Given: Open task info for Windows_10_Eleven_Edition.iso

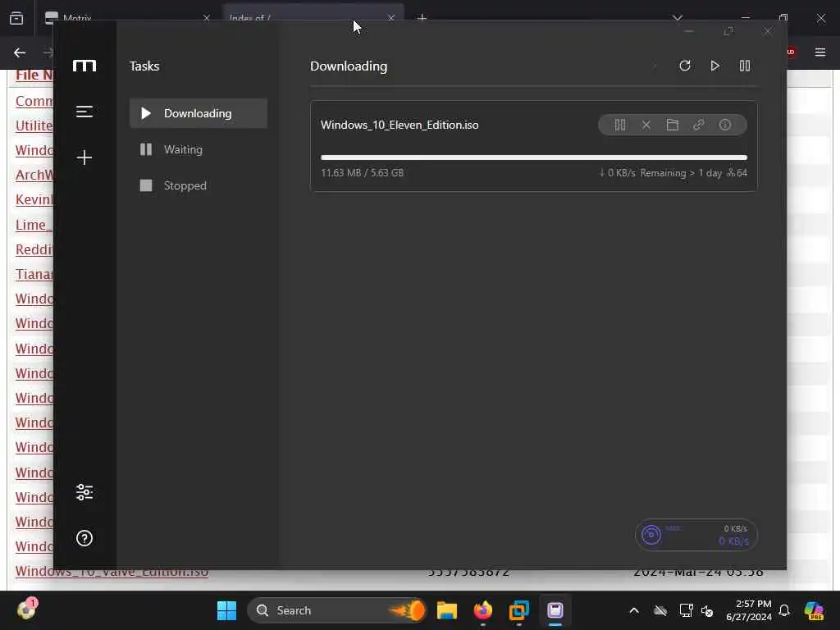Looking at the screenshot, I should coord(725,125).
